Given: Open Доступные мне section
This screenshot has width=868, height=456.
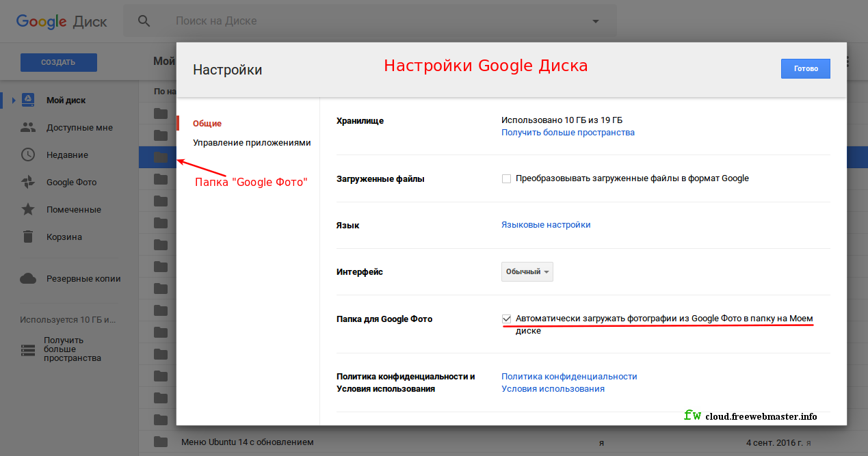Looking at the screenshot, I should click(x=79, y=128).
